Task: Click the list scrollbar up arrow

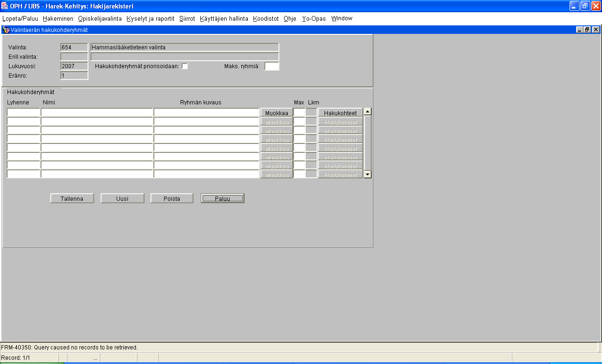Action: click(x=368, y=112)
